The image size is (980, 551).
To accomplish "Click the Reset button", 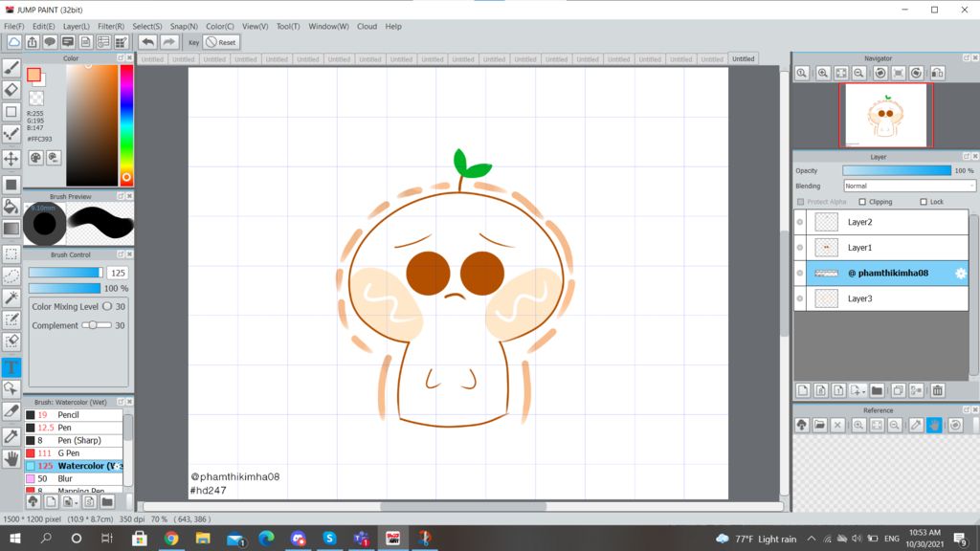I will point(221,42).
